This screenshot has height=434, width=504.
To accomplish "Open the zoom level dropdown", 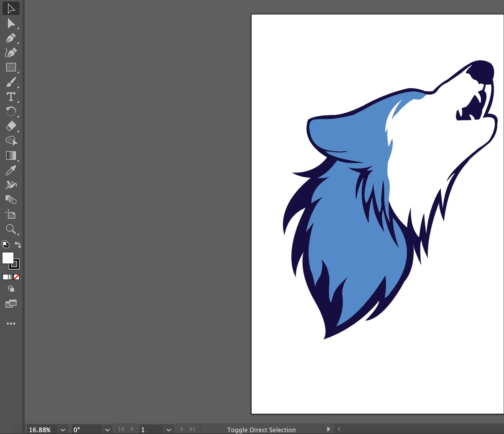I will click(63, 430).
